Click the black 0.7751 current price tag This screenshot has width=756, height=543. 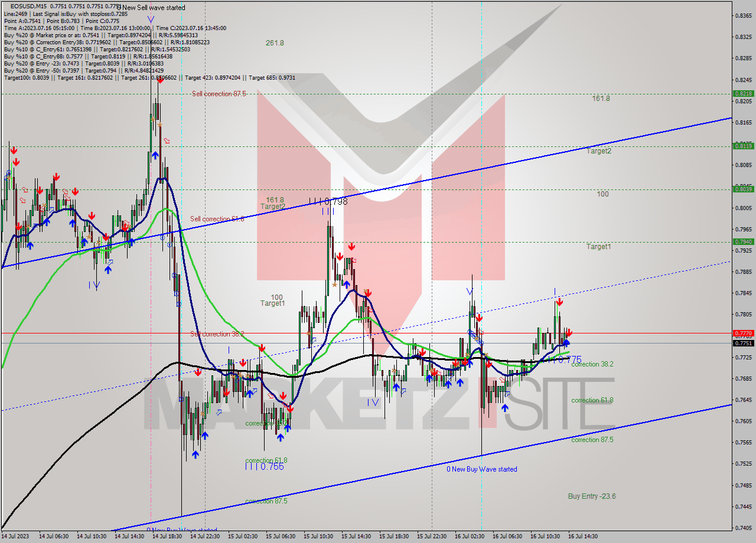point(742,343)
